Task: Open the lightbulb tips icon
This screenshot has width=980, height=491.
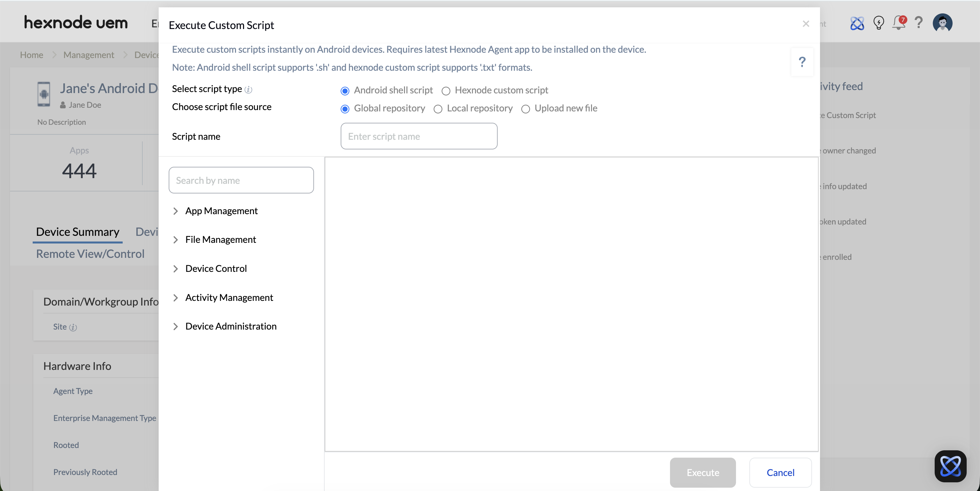Action: [x=878, y=23]
